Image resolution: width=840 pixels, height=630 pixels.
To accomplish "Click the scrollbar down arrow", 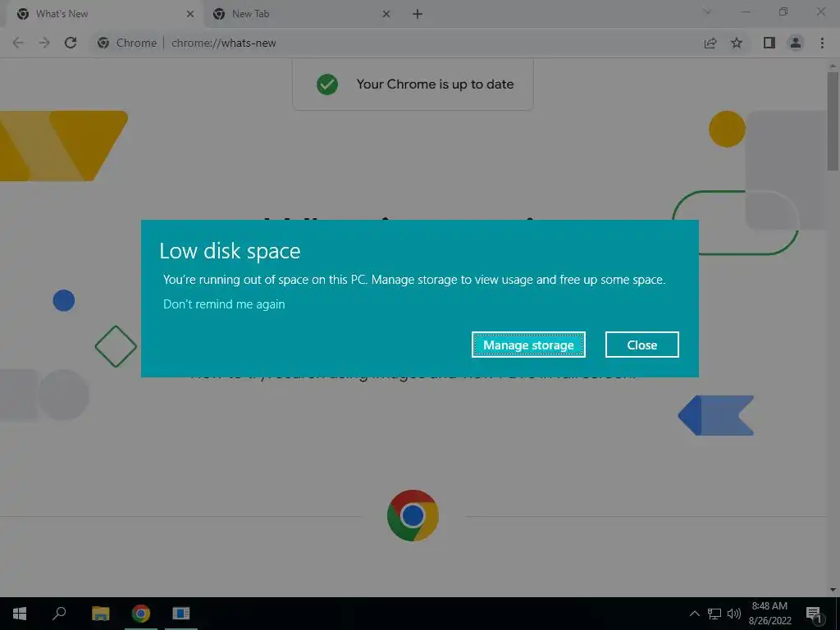I will (833, 589).
